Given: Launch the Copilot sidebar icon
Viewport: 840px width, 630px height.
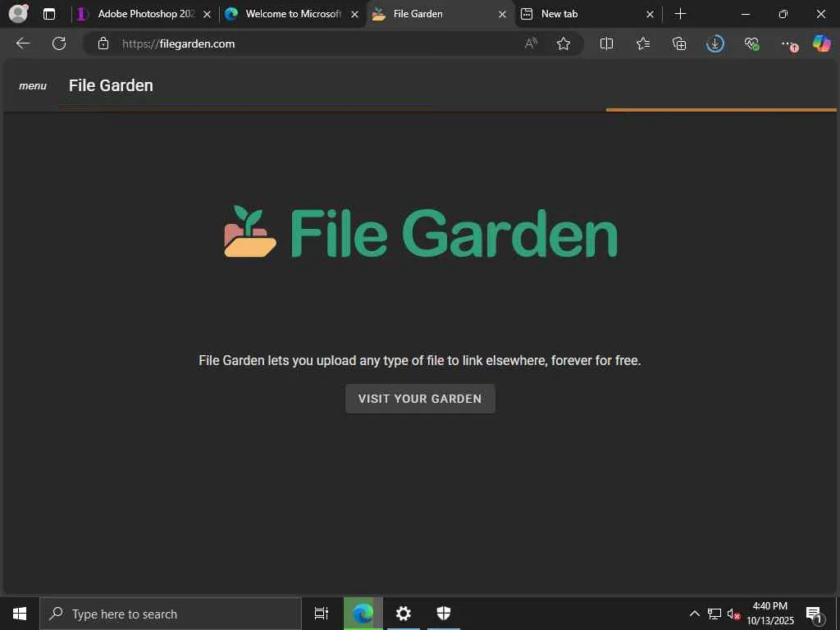Looking at the screenshot, I should [821, 43].
